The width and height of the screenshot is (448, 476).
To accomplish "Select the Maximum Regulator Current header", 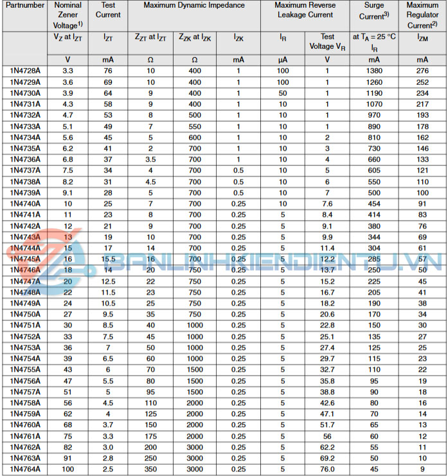I will click(x=422, y=15).
